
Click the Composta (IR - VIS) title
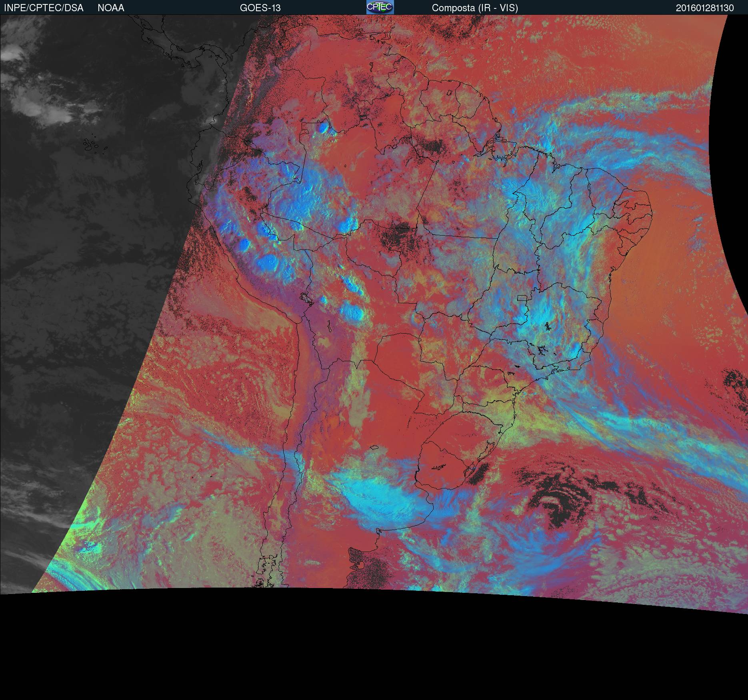click(475, 8)
